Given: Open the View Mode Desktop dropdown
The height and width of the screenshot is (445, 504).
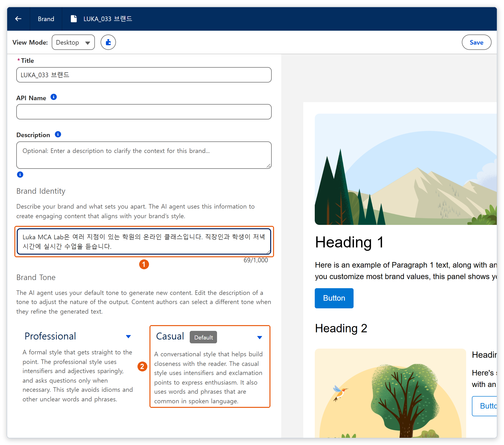Looking at the screenshot, I should click(x=73, y=42).
